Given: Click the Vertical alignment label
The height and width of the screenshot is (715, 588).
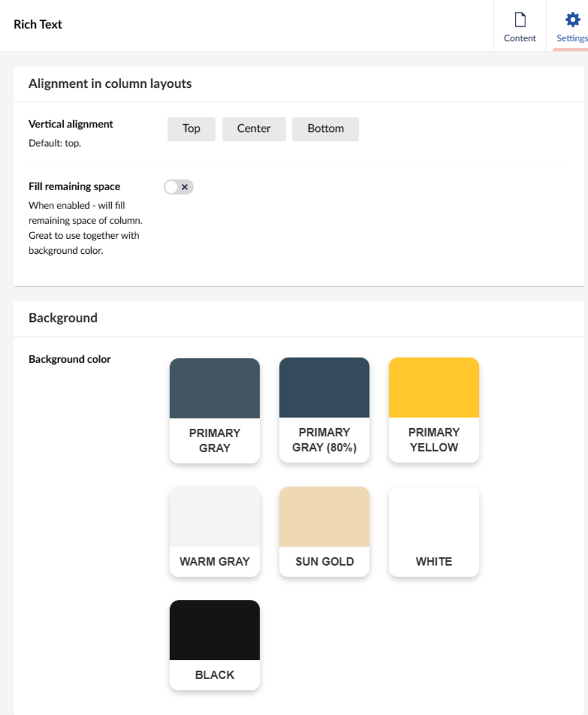Looking at the screenshot, I should [x=71, y=124].
